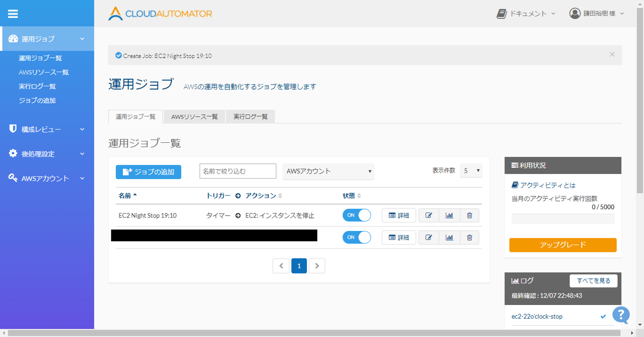Click the 運用ジョブ dashboard icon in sidebar
The width and height of the screenshot is (644, 337).
[x=13, y=39]
